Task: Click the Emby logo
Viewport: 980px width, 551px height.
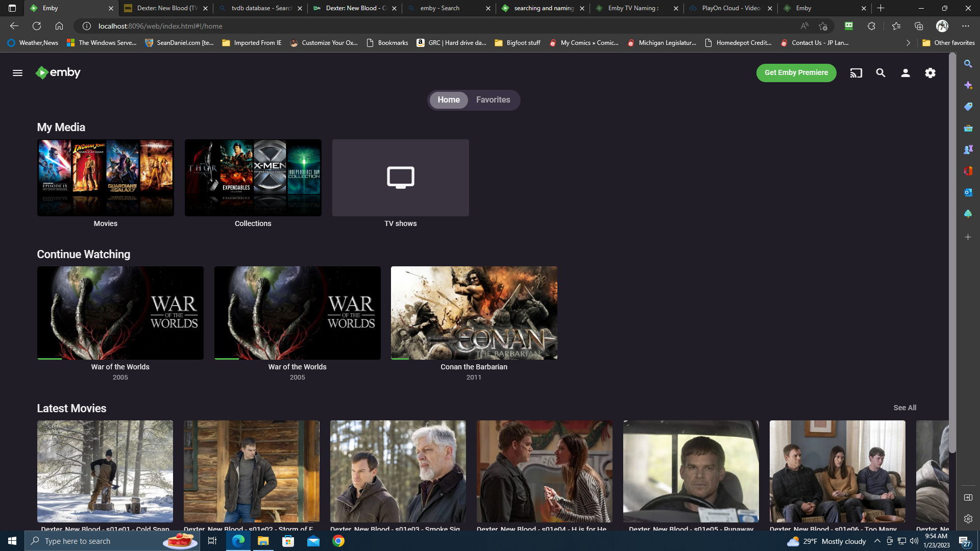Action: 58,73
